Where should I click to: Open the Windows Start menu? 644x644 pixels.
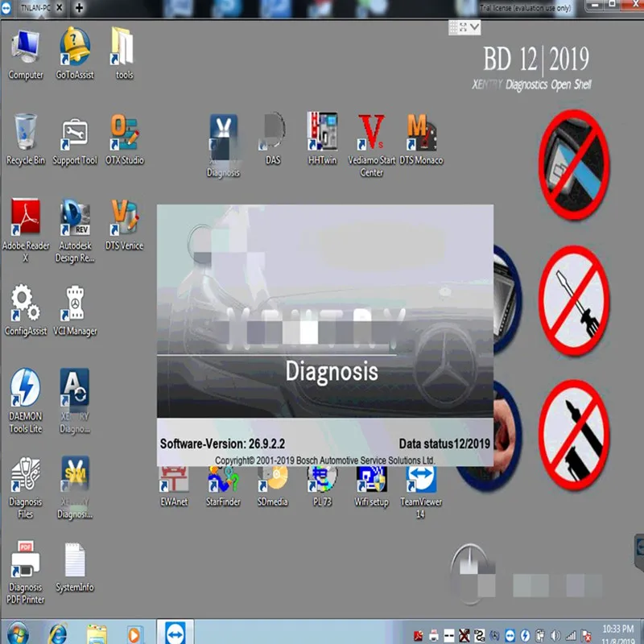pyautogui.click(x=18, y=633)
